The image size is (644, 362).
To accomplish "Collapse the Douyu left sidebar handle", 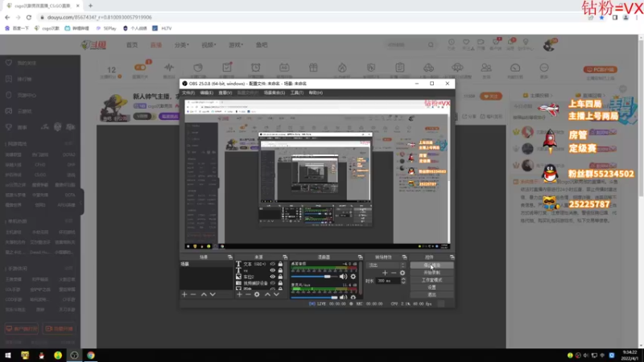I will (x=82, y=202).
